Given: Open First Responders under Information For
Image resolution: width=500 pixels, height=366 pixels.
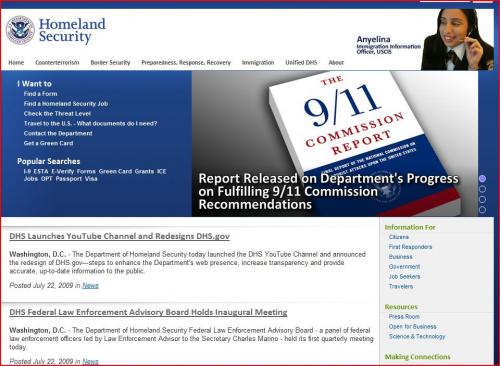Looking at the screenshot, I should pos(410,247).
